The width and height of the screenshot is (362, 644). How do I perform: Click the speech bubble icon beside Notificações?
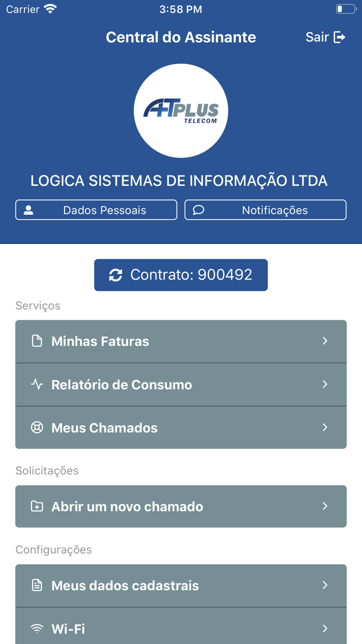[x=198, y=210]
